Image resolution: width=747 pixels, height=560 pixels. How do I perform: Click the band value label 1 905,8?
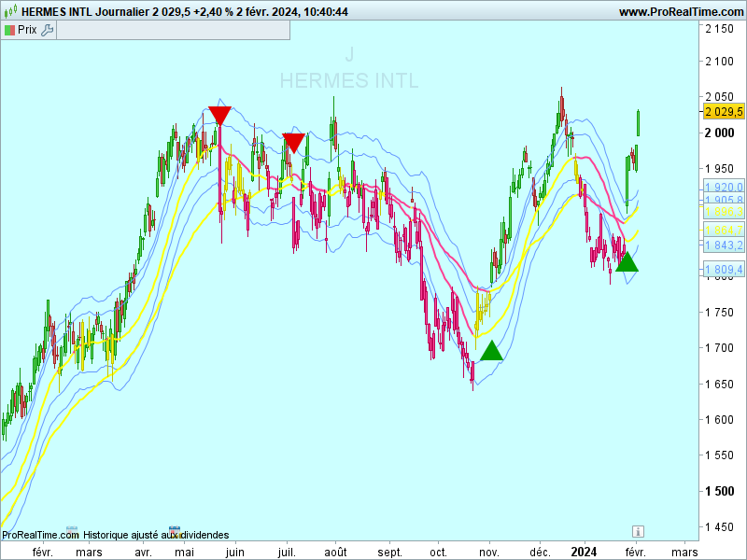(x=725, y=200)
